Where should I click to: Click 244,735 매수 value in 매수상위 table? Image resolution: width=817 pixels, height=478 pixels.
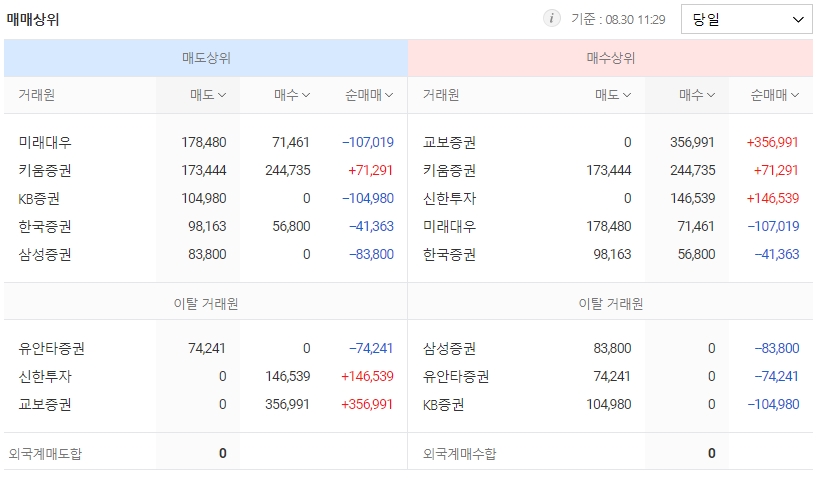click(692, 170)
